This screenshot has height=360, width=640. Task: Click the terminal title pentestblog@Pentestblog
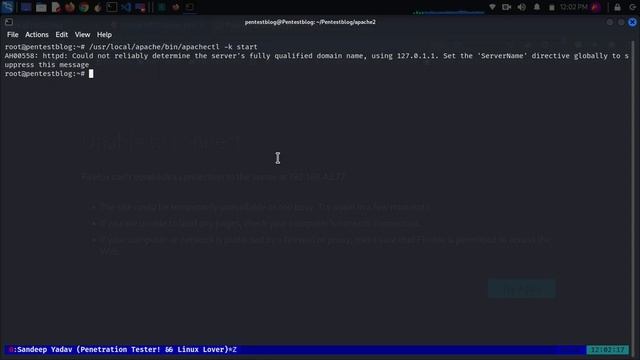(x=310, y=22)
